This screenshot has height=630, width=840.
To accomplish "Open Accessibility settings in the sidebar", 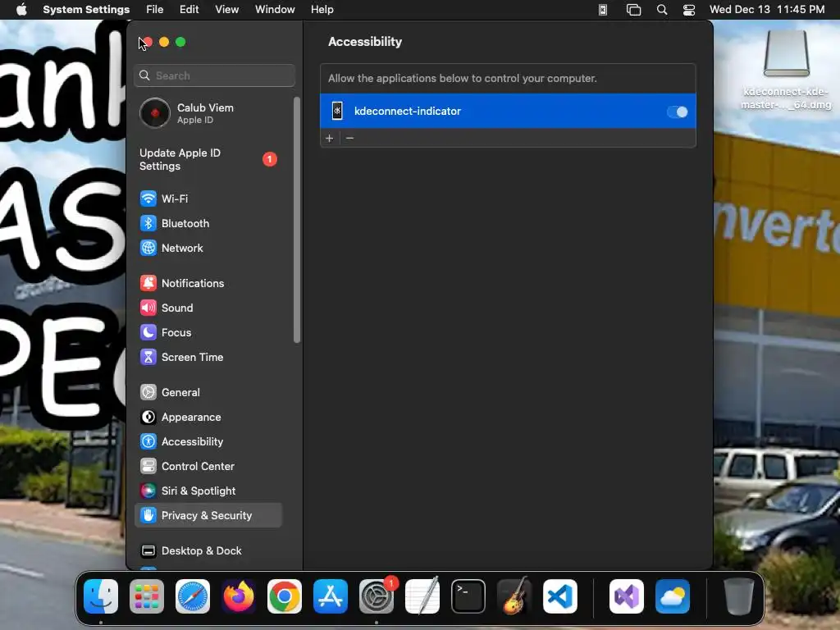I will point(208,442).
